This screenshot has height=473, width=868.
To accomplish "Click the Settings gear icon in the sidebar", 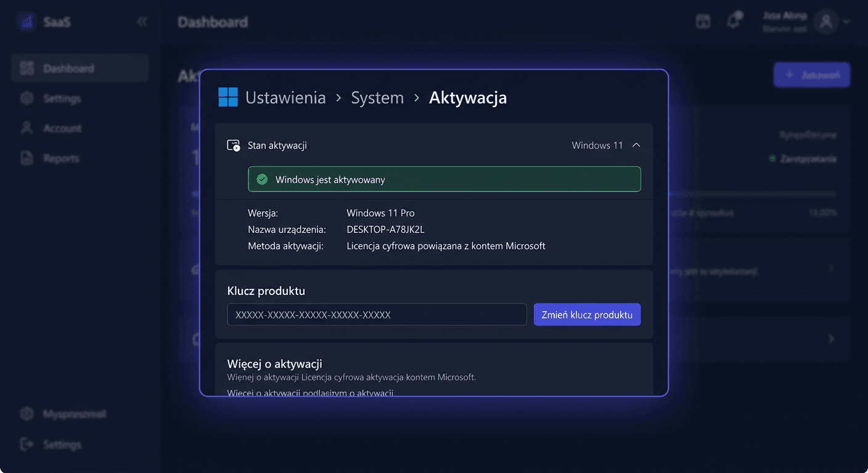I will tap(27, 98).
